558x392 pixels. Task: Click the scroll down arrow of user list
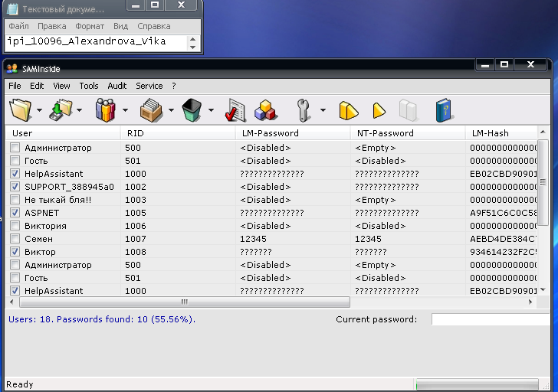point(543,290)
